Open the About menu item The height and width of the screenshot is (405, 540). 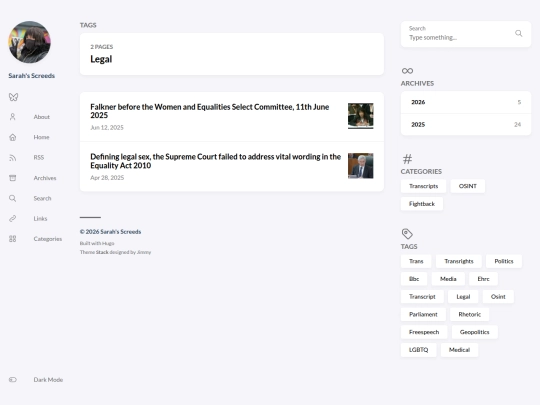click(42, 117)
